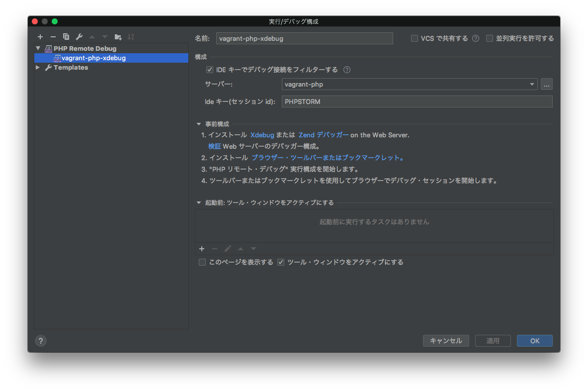Focus the Ide キー PHPSTORM field
Screen dimensions: 588x392
pos(417,101)
